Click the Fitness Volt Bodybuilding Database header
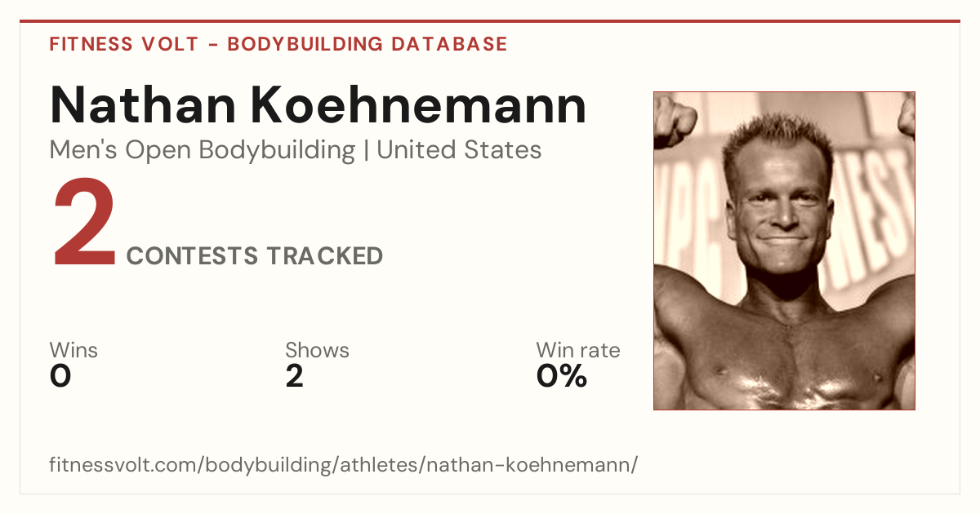The image size is (980, 514). pyautogui.click(x=278, y=44)
